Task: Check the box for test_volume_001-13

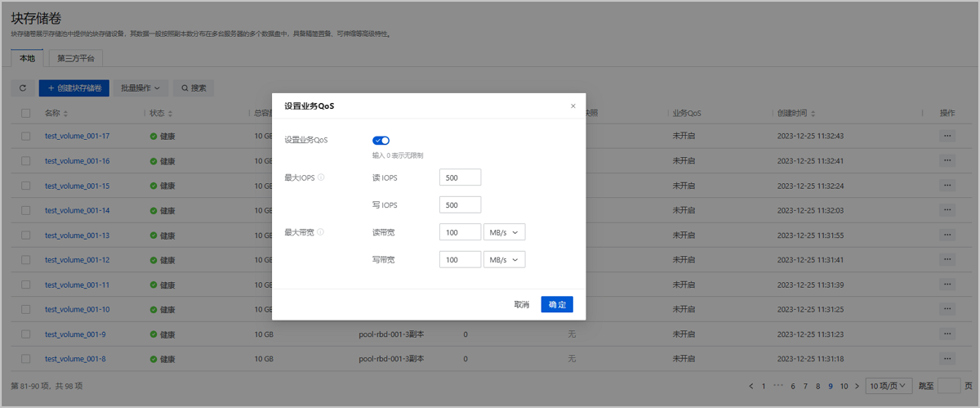Action: click(26, 235)
